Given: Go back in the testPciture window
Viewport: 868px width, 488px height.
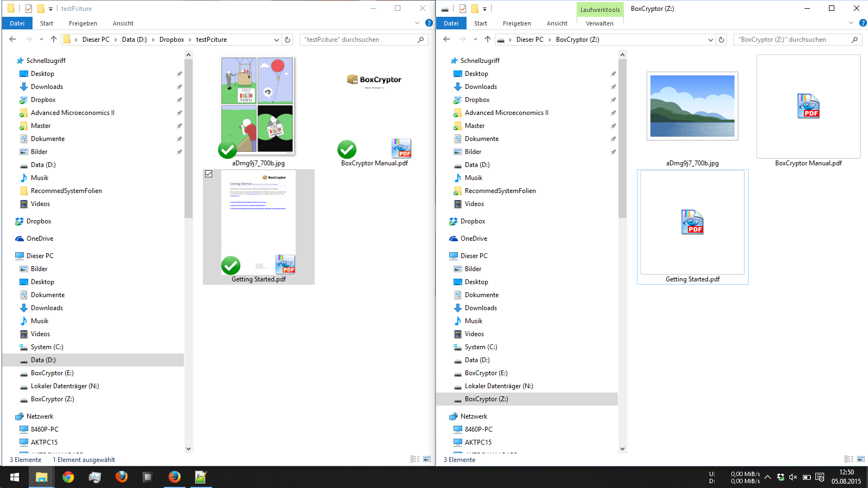Looking at the screenshot, I should click(x=12, y=39).
